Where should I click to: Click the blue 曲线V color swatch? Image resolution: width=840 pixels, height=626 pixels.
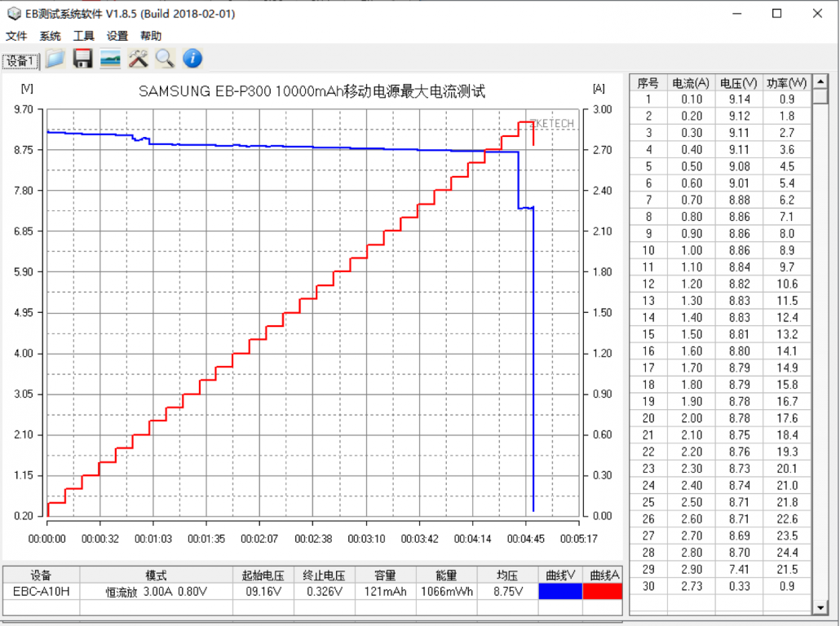559,591
